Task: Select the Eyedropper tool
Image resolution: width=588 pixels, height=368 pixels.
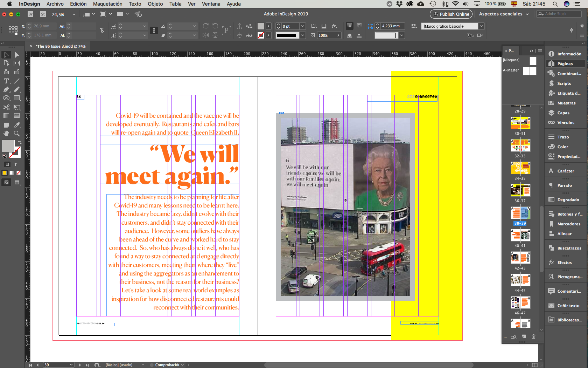Action: pos(17,125)
